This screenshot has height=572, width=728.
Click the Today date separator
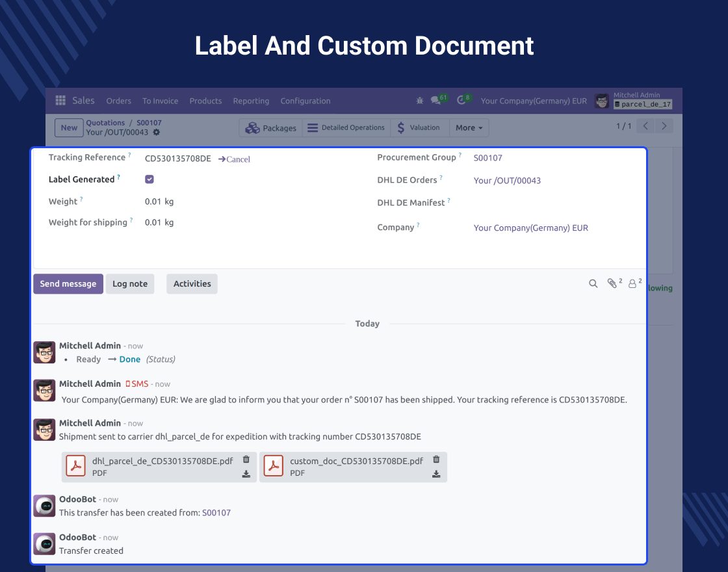point(367,324)
